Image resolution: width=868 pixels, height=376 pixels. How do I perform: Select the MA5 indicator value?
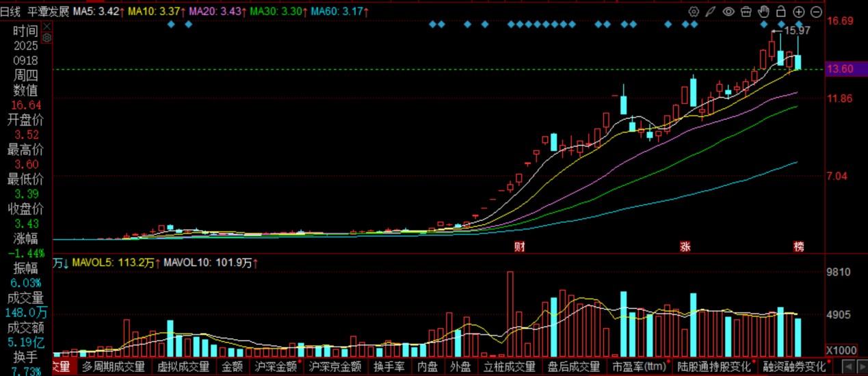(99, 12)
